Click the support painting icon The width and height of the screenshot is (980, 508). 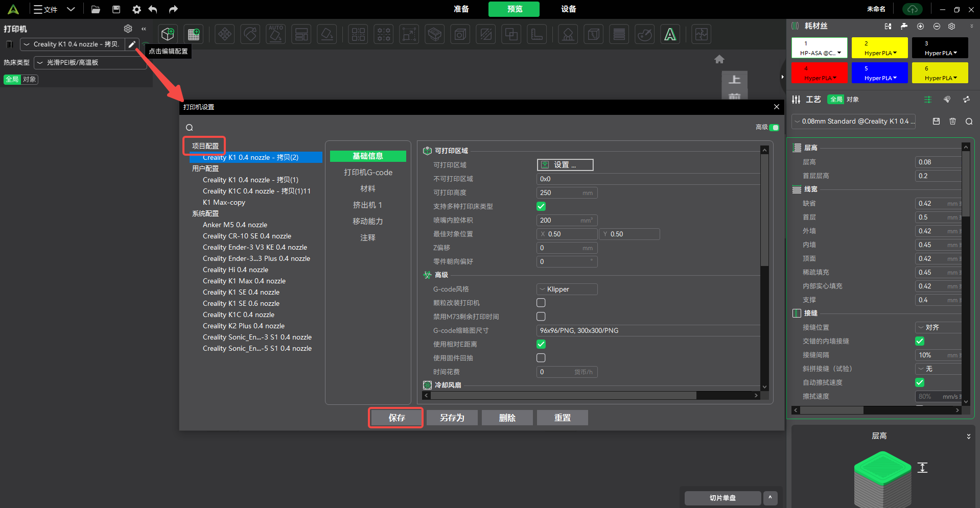tap(568, 34)
